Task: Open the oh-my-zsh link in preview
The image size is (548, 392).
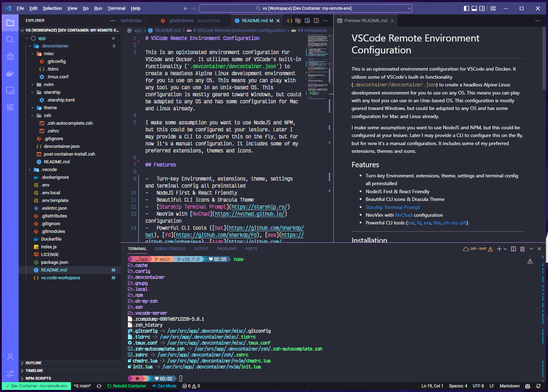Action: coord(455,223)
